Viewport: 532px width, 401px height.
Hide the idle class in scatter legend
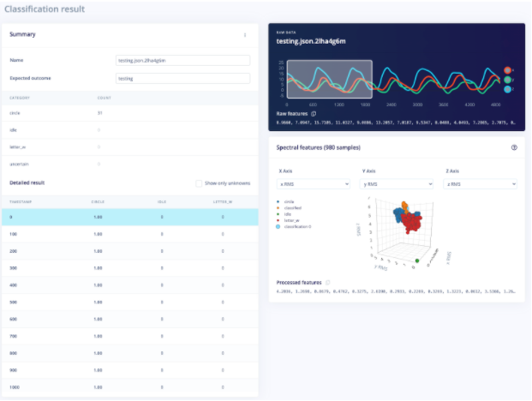pos(278,214)
